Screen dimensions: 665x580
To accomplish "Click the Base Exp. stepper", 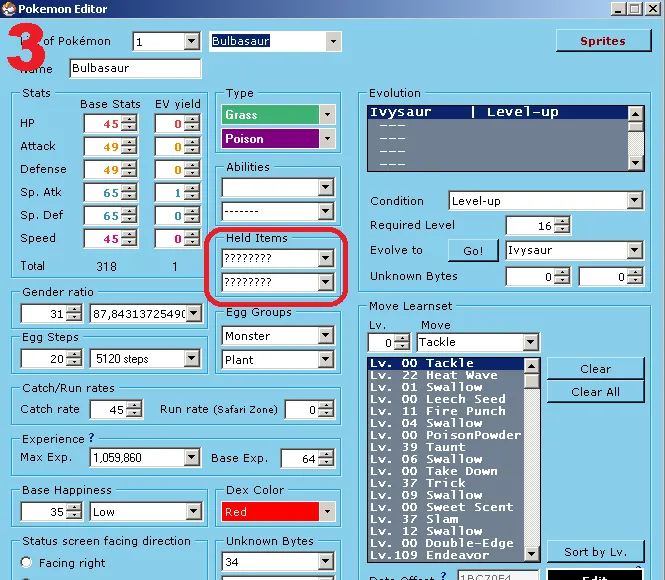I will pyautogui.click(x=326, y=458).
